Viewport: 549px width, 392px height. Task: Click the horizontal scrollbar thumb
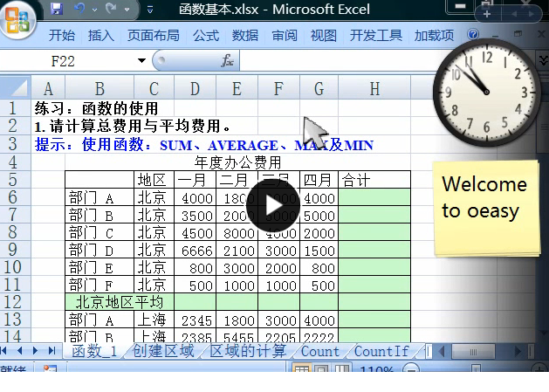tap(473, 351)
